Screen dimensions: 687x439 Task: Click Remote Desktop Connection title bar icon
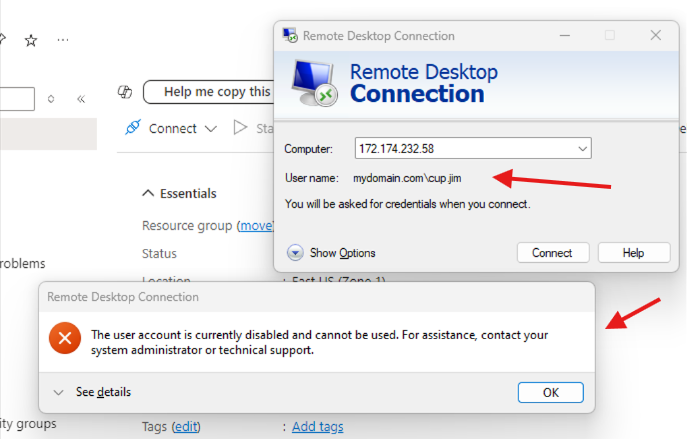(x=290, y=35)
